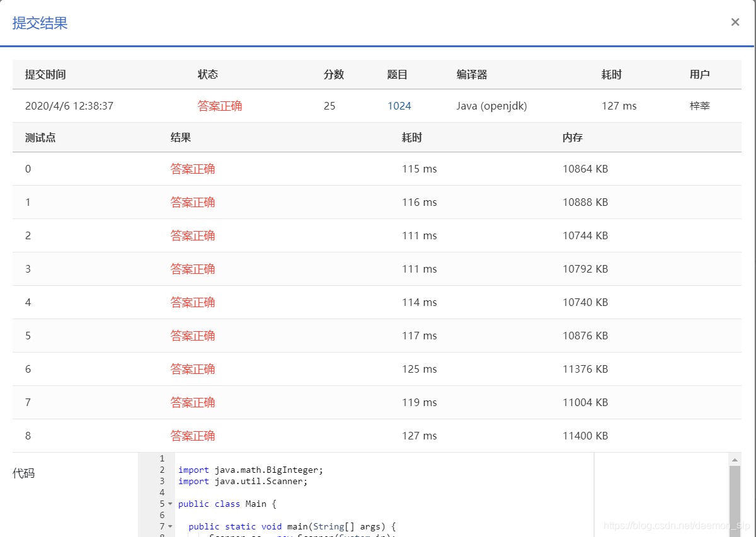Click the scrollbar up arrow in code panel
This screenshot has height=537, width=756.
click(735, 460)
